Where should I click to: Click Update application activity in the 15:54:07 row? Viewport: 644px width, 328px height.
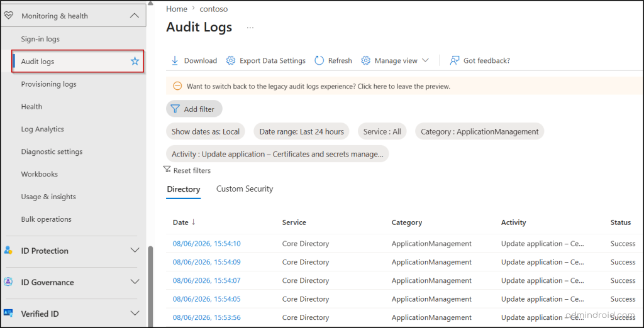(543, 280)
